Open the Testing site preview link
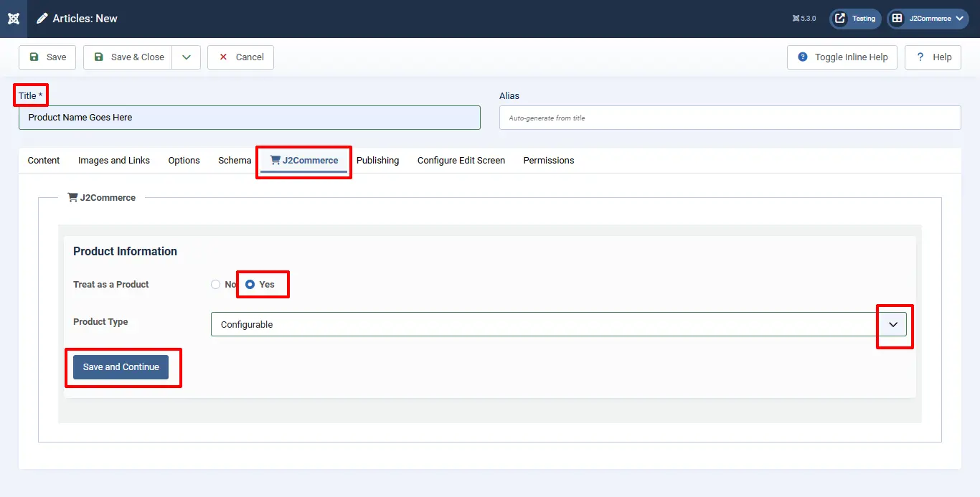This screenshot has height=497, width=980. coord(855,19)
